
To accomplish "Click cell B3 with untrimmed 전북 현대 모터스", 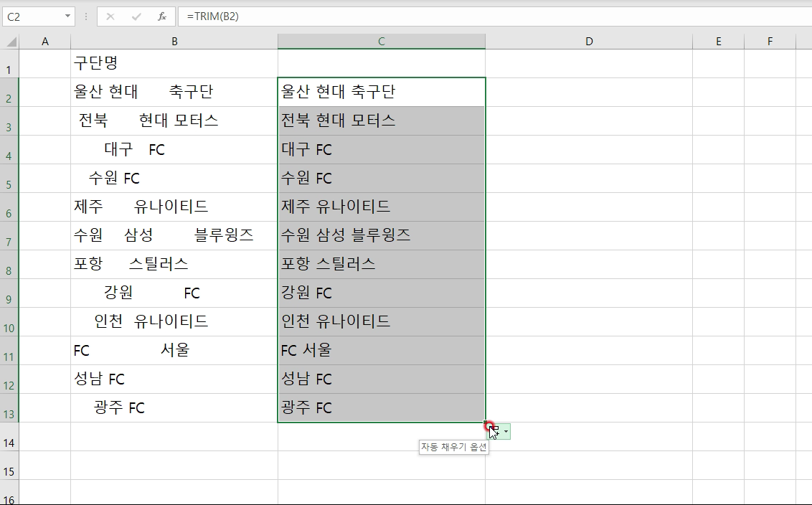I will (x=174, y=121).
